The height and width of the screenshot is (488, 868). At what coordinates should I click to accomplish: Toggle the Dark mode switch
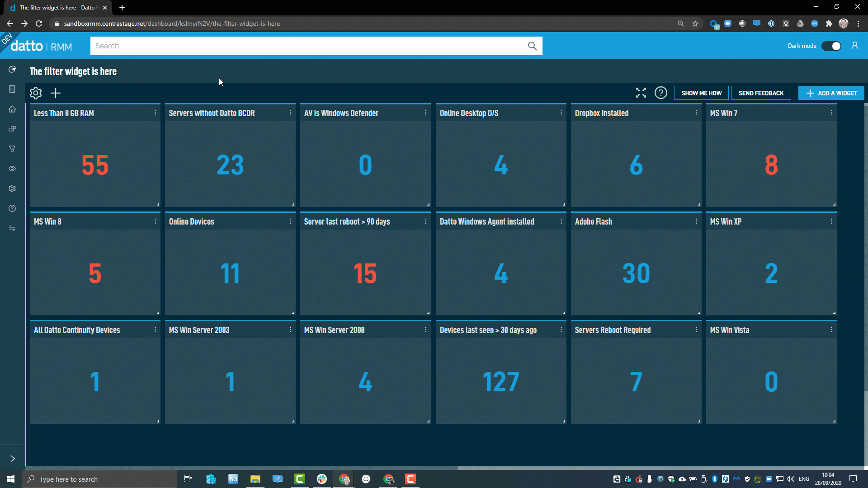831,46
